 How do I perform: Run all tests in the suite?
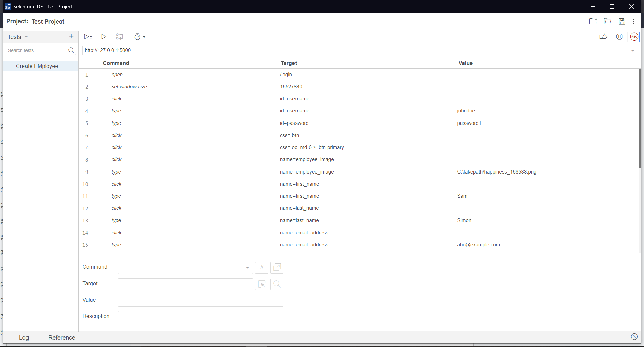click(x=88, y=37)
